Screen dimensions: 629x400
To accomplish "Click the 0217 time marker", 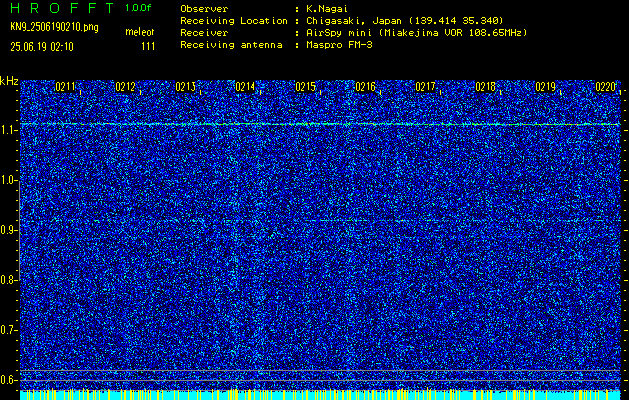I will pyautogui.click(x=425, y=87).
